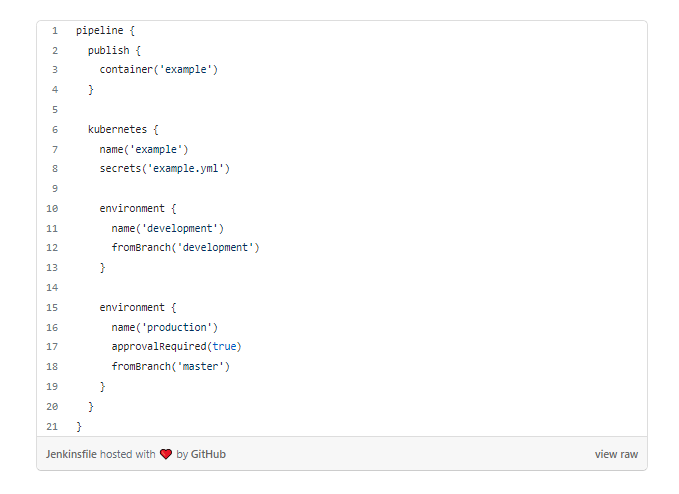Viewport: 679px width, 494px height.
Task: Select line number 10
Action: 52,209
